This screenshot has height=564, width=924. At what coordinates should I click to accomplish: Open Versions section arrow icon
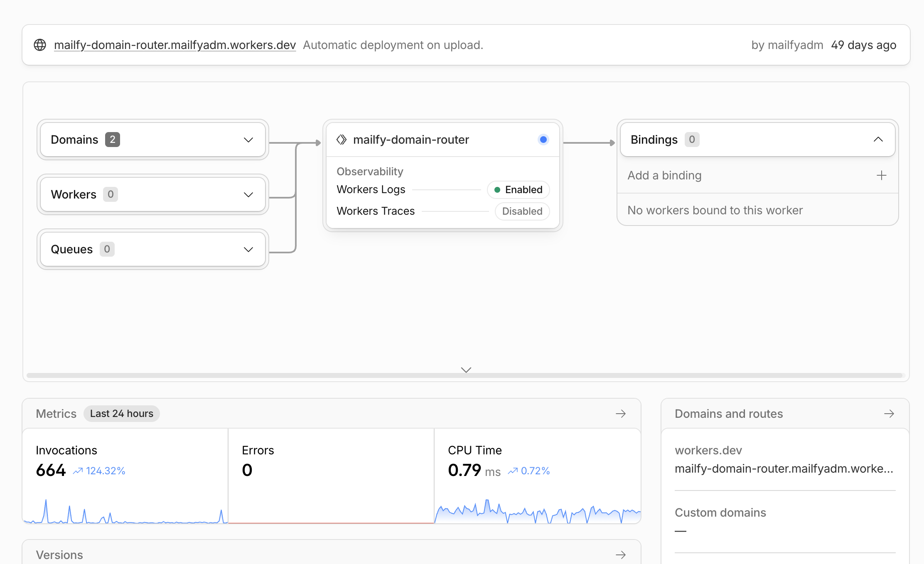point(621,555)
